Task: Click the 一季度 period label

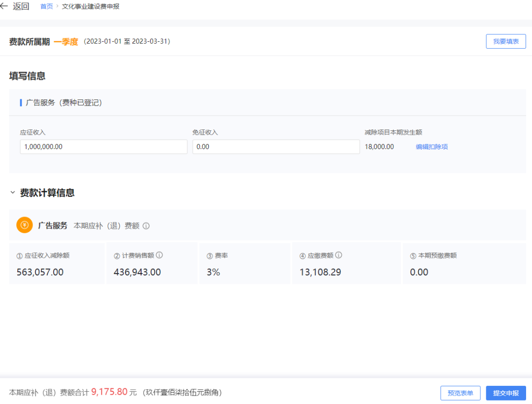Action: [66, 42]
